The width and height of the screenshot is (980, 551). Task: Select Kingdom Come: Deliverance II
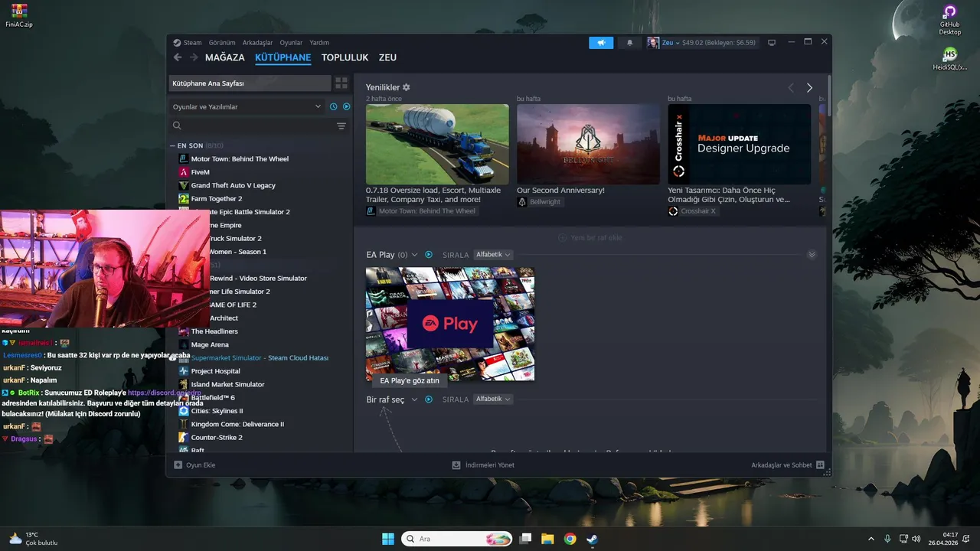[237, 424]
